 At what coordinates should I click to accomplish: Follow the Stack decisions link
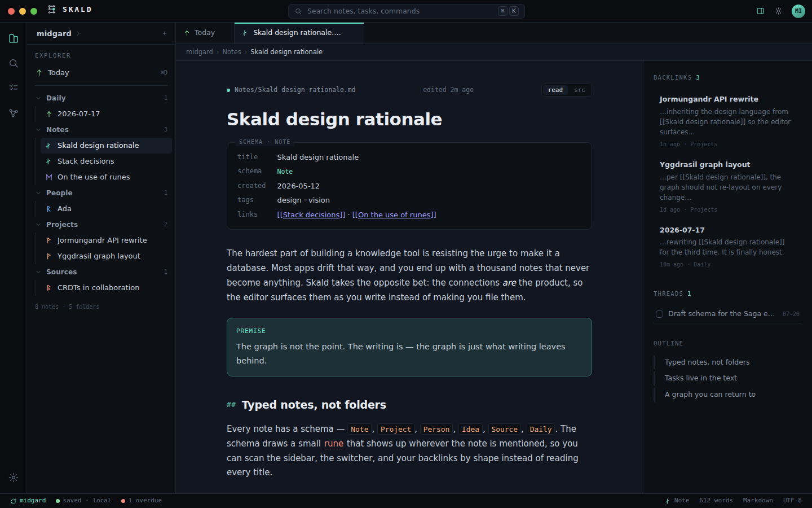point(311,215)
